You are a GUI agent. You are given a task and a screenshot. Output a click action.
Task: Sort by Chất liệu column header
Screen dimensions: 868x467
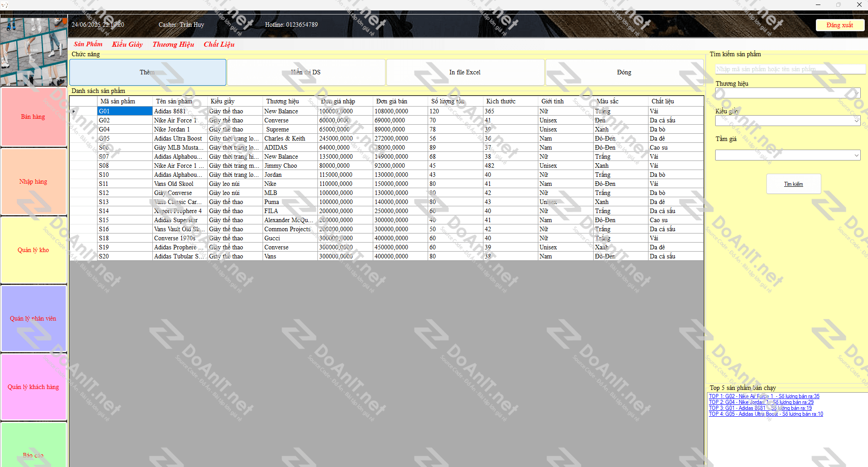coord(676,101)
